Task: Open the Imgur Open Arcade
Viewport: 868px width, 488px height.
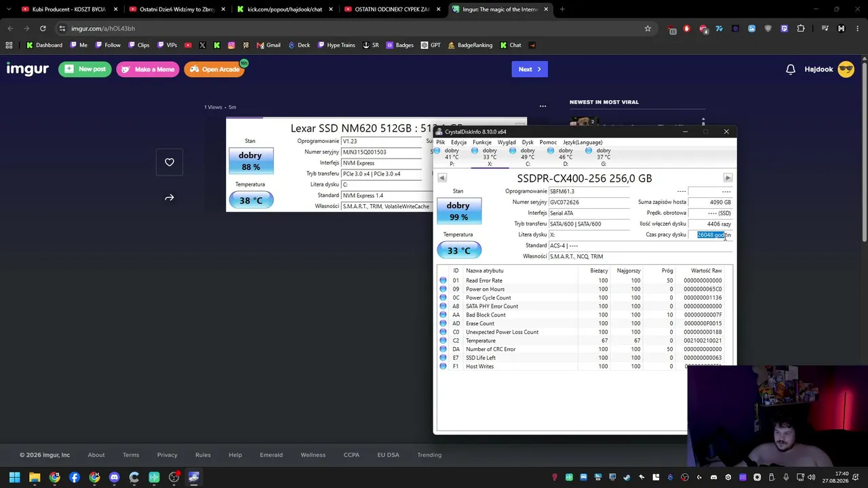Action: pos(214,69)
